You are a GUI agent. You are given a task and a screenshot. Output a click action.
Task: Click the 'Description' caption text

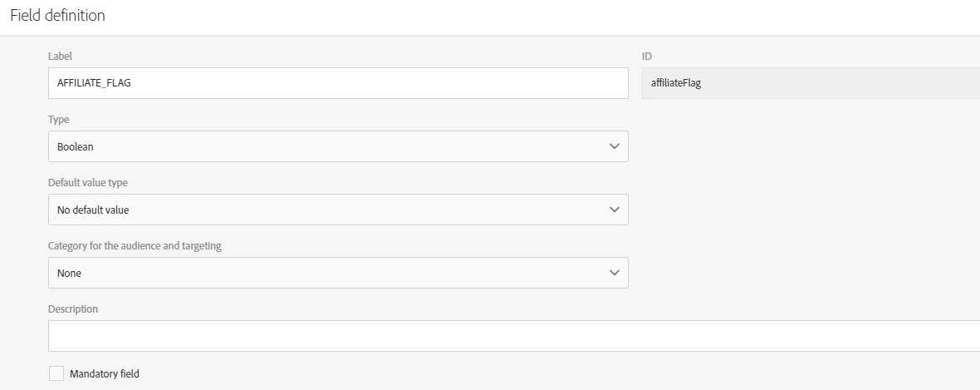point(73,309)
